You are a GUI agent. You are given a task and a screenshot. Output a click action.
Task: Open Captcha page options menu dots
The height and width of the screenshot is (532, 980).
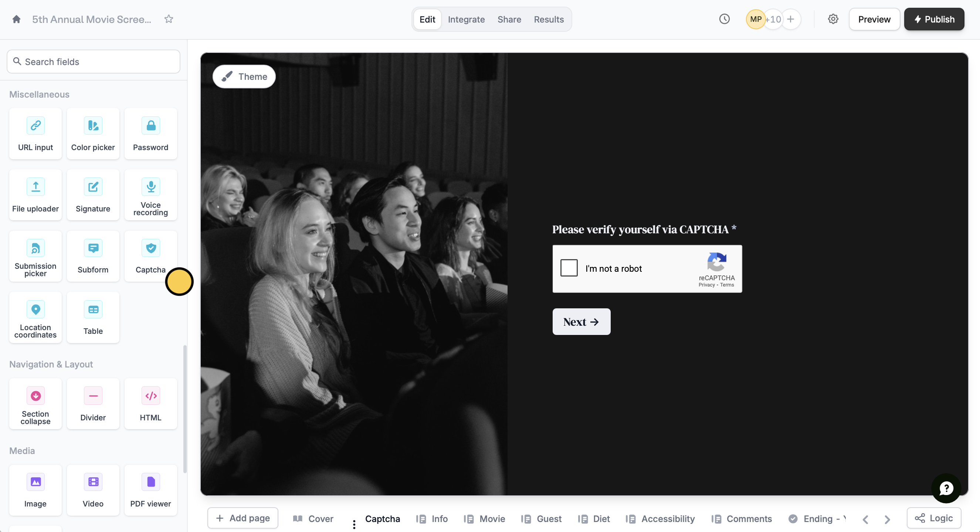point(354,524)
